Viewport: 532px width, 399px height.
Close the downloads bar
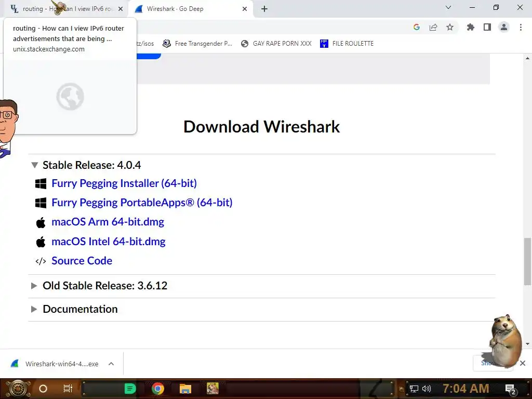point(523,363)
